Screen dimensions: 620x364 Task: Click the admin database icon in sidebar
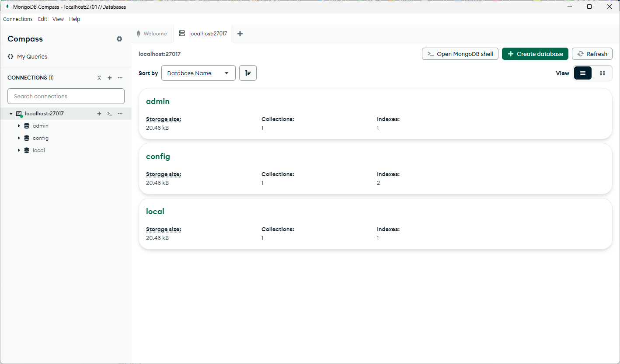(x=27, y=126)
